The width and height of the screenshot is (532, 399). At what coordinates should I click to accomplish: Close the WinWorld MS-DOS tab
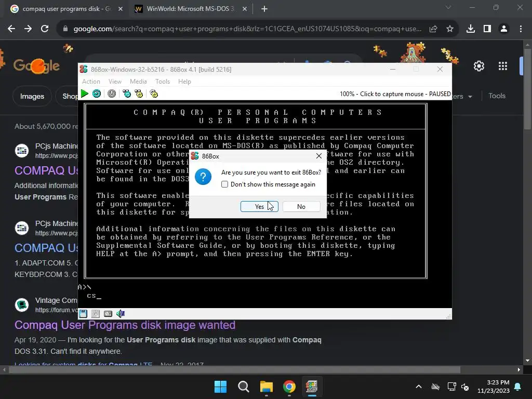click(245, 9)
